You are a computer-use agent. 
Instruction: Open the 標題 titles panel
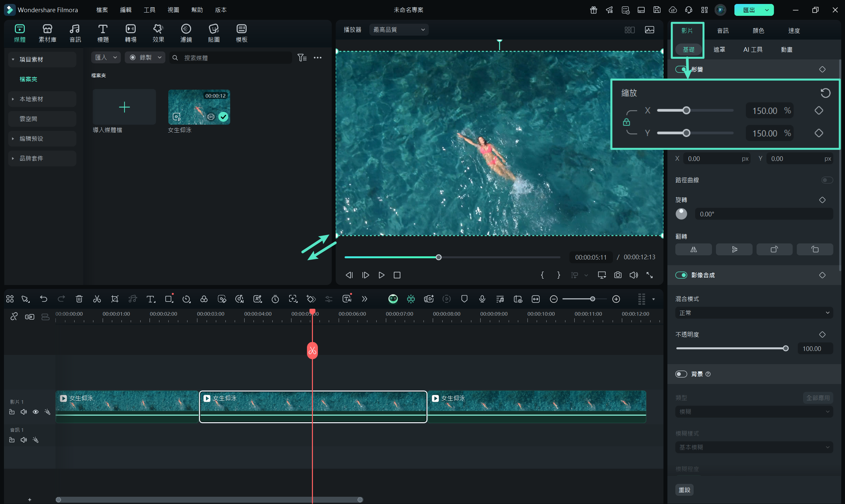click(103, 33)
